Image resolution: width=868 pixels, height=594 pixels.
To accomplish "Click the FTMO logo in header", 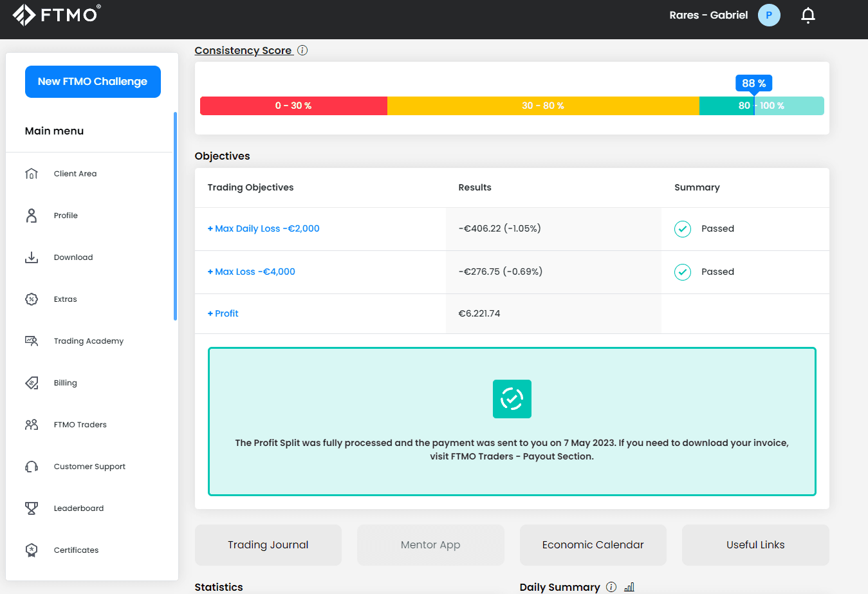I will pyautogui.click(x=57, y=15).
